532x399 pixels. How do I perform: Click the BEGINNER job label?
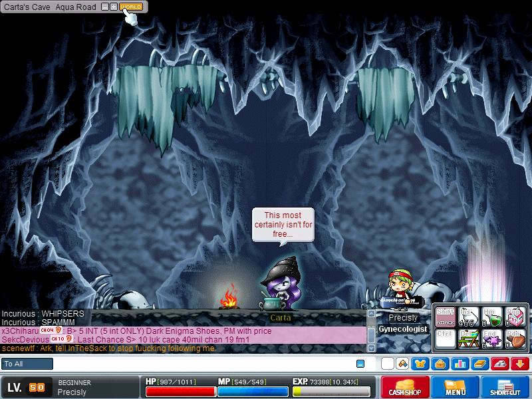[x=74, y=382]
